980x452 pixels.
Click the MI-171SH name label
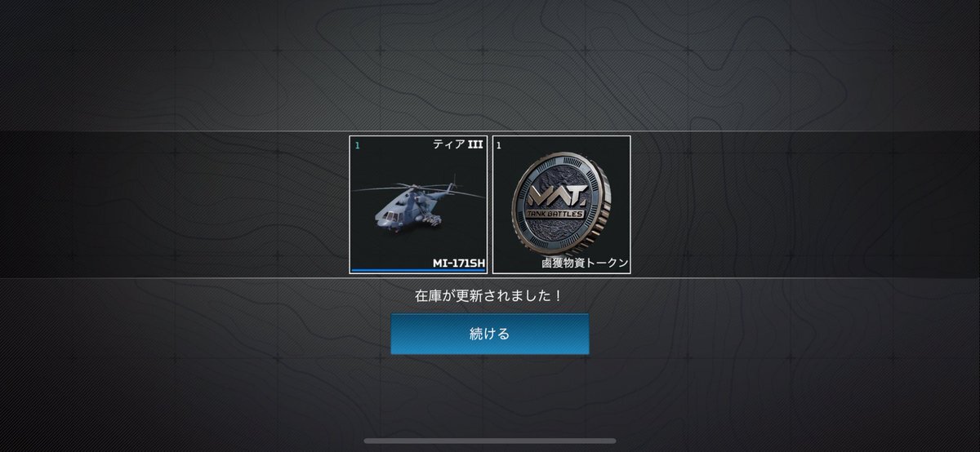pyautogui.click(x=458, y=263)
